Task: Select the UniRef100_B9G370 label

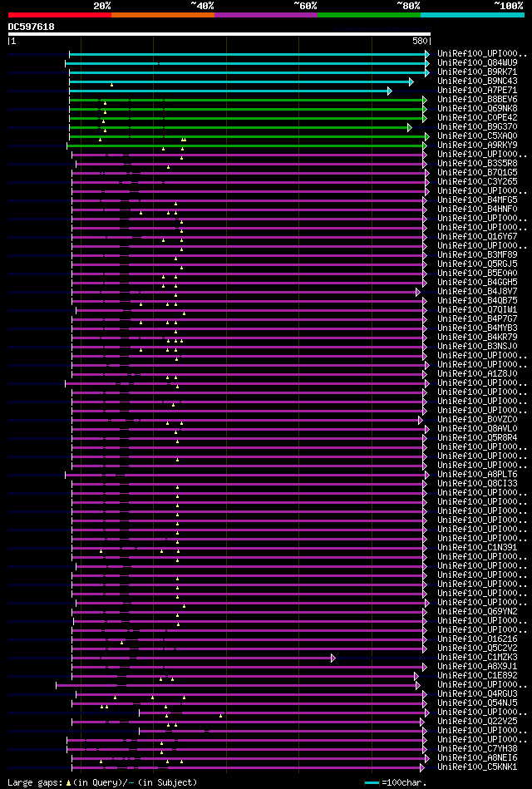Action: [x=477, y=127]
